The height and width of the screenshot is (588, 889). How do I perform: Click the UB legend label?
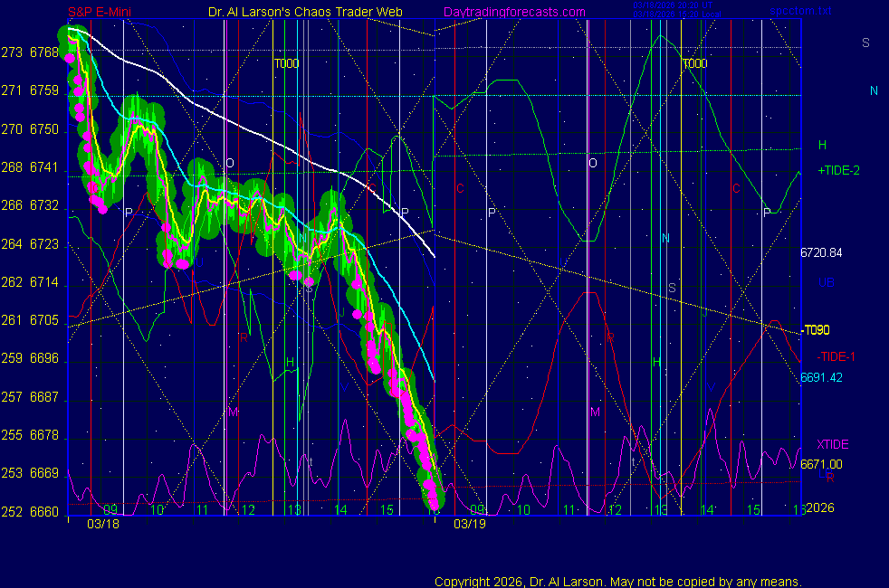pyautogui.click(x=826, y=283)
